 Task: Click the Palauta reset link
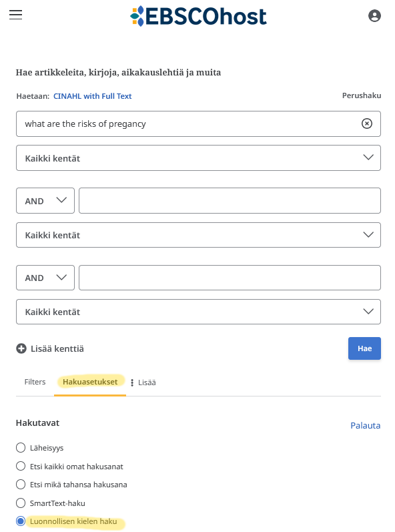point(365,425)
